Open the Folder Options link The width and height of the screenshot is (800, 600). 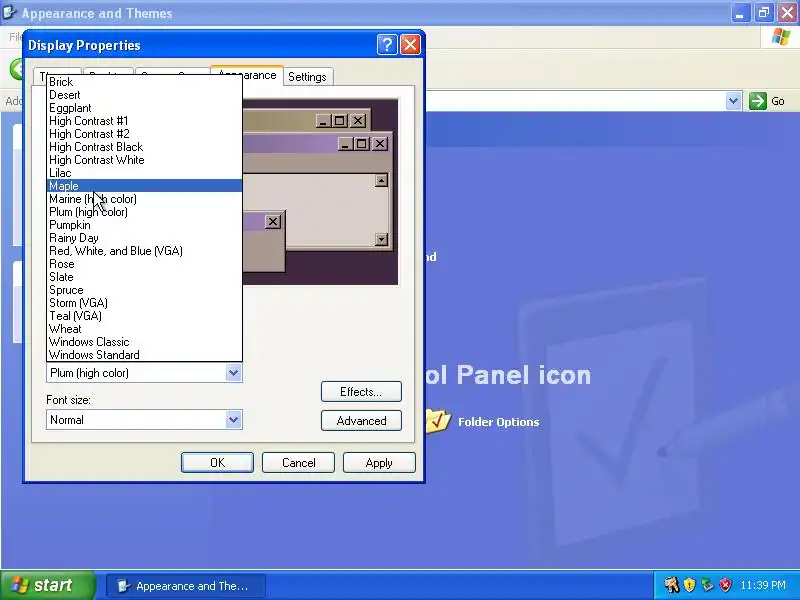(498, 422)
